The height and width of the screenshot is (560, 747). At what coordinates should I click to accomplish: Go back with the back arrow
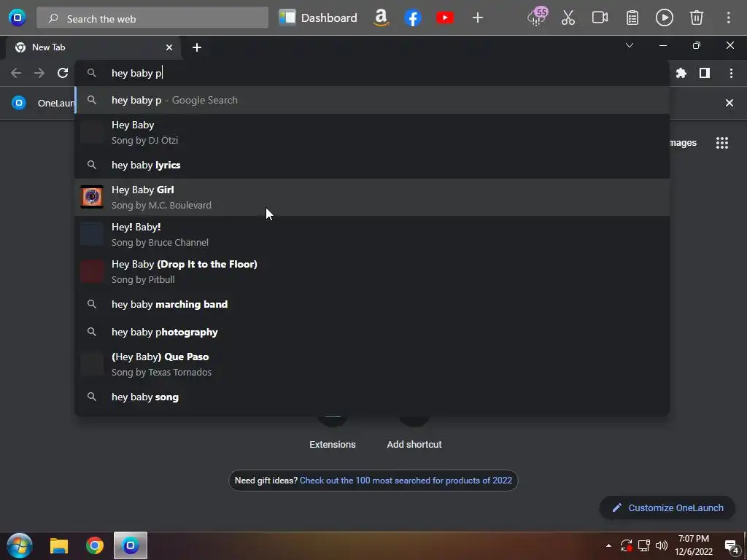(x=16, y=73)
